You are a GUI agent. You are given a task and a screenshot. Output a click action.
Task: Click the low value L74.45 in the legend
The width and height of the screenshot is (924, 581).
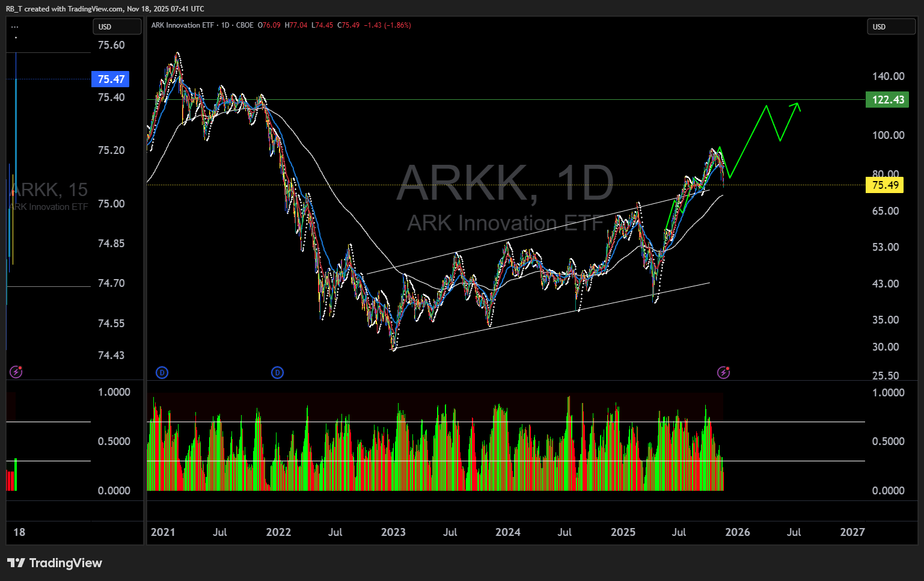click(322, 25)
